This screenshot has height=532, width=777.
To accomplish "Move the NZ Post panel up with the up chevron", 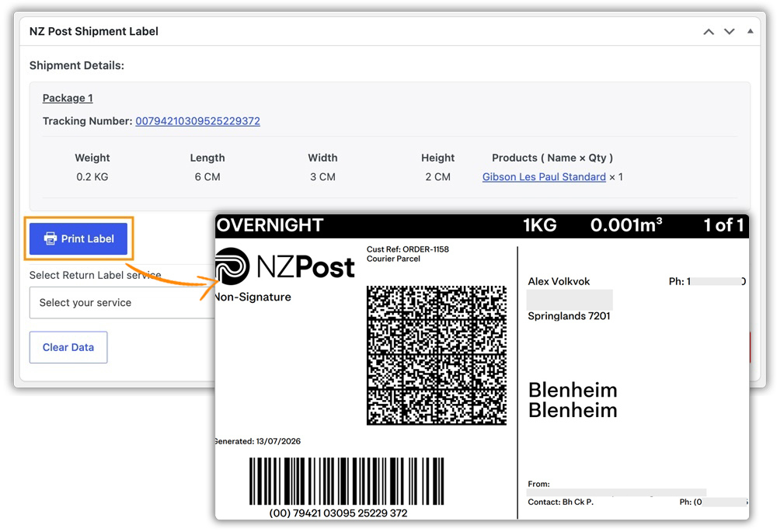I will 709,32.
